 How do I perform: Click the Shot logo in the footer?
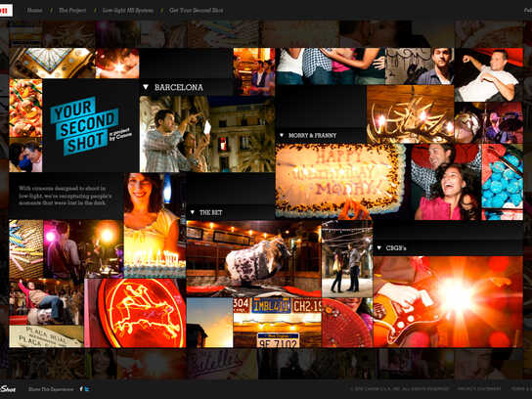8,389
